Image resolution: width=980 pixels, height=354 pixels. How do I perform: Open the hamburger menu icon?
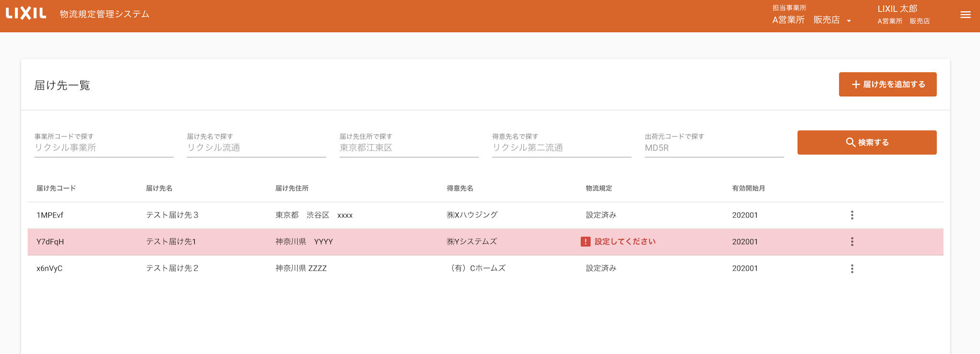[x=965, y=15]
